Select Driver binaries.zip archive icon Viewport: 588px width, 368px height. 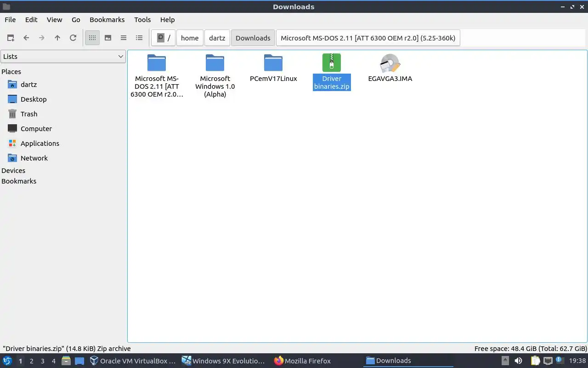pos(332,63)
